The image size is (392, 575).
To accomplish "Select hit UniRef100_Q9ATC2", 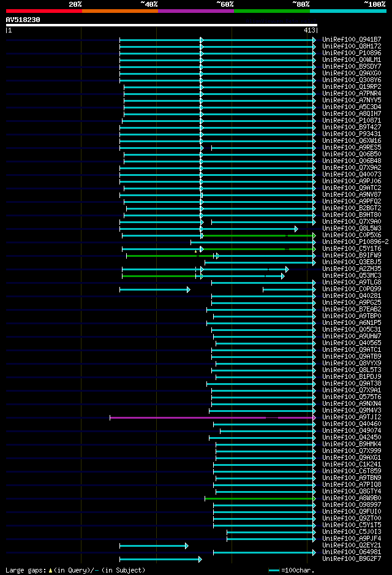I will click(352, 188).
